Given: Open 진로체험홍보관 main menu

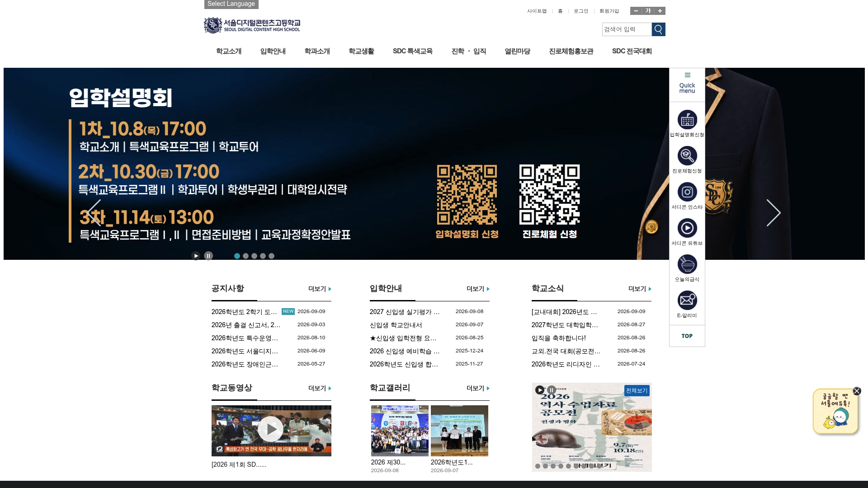Looking at the screenshot, I should pos(571,51).
